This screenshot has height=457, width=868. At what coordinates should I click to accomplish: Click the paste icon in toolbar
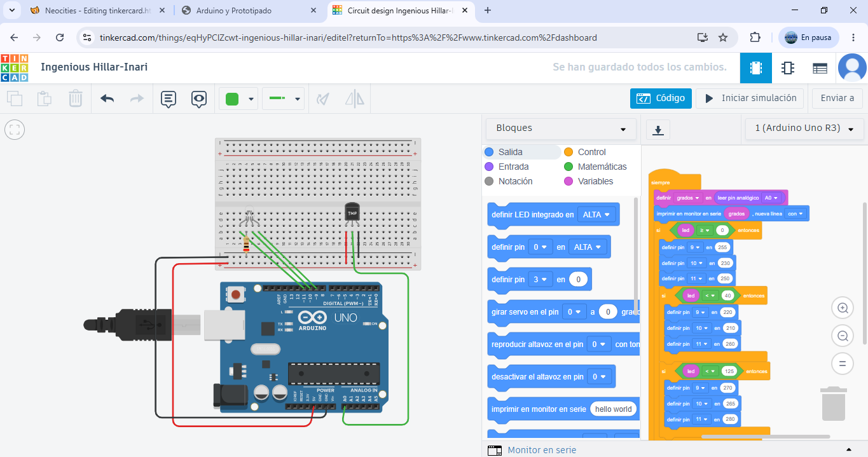pos(45,99)
